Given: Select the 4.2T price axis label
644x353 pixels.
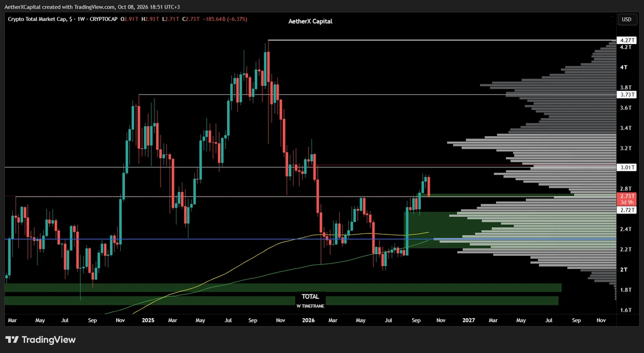Looking at the screenshot, I should (x=625, y=47).
